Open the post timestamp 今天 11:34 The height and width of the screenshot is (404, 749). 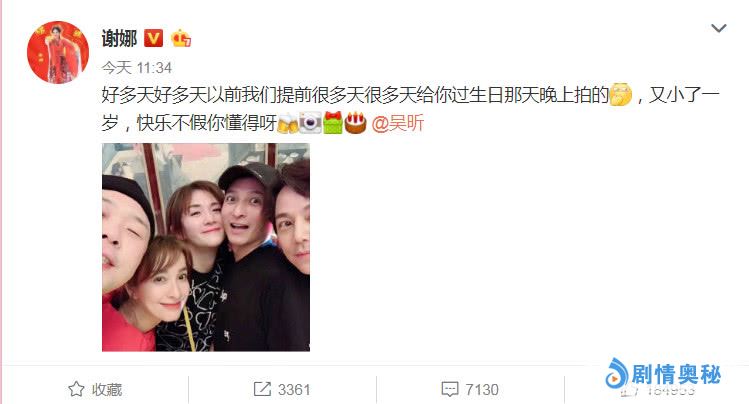click(137, 68)
